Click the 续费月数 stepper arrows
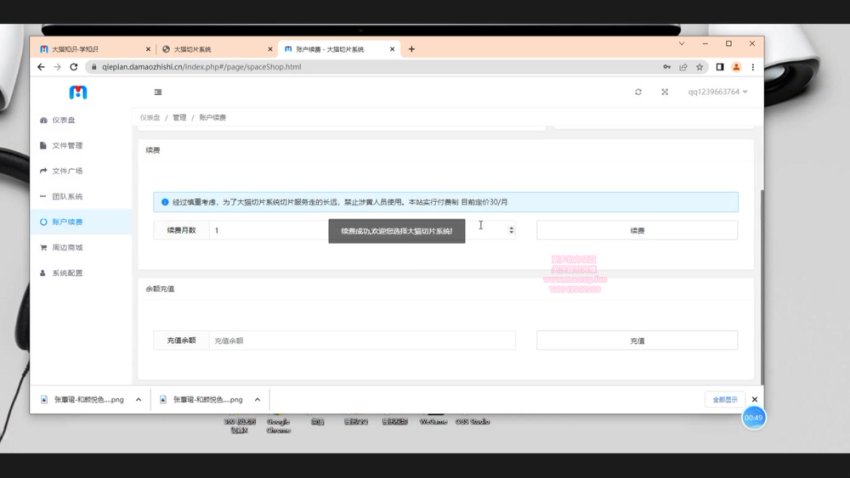 point(512,230)
